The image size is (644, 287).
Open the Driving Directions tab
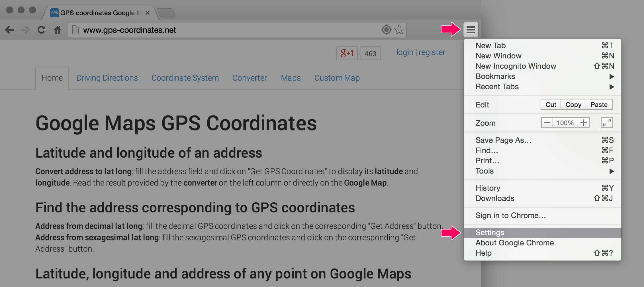107,78
